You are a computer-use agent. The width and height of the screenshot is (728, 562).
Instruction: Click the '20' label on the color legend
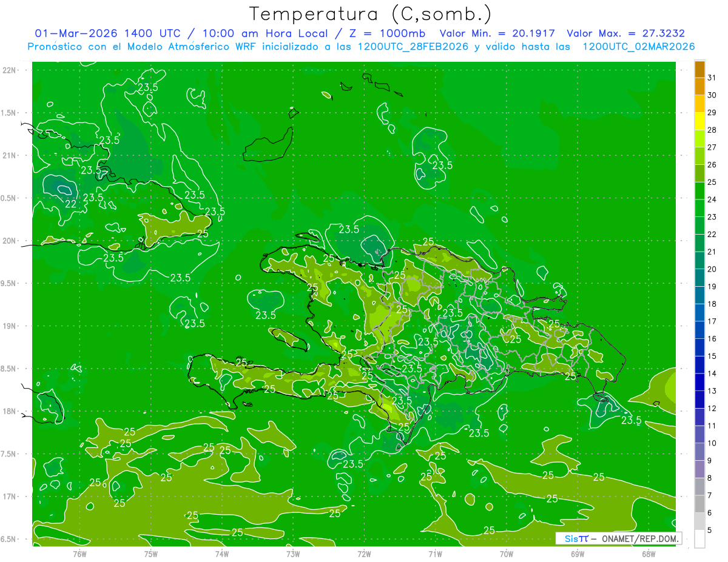712,269
